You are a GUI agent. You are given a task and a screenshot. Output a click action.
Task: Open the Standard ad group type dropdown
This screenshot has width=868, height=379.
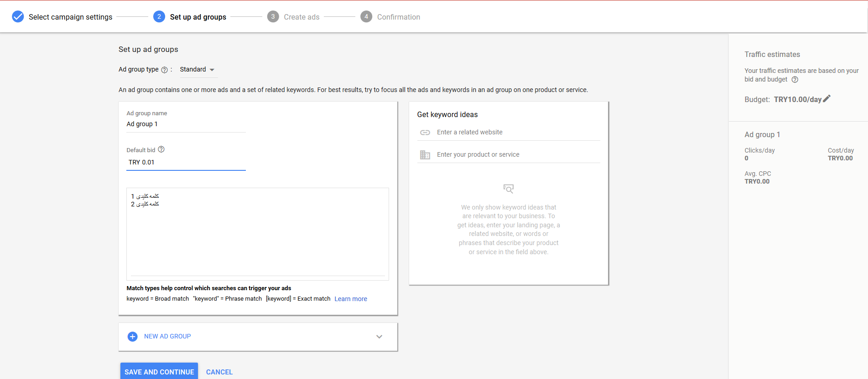click(198, 70)
